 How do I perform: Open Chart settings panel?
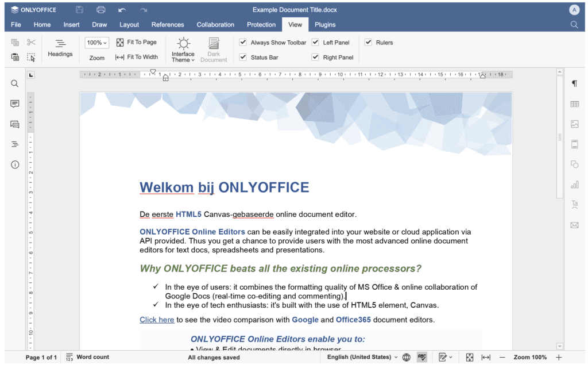point(574,185)
